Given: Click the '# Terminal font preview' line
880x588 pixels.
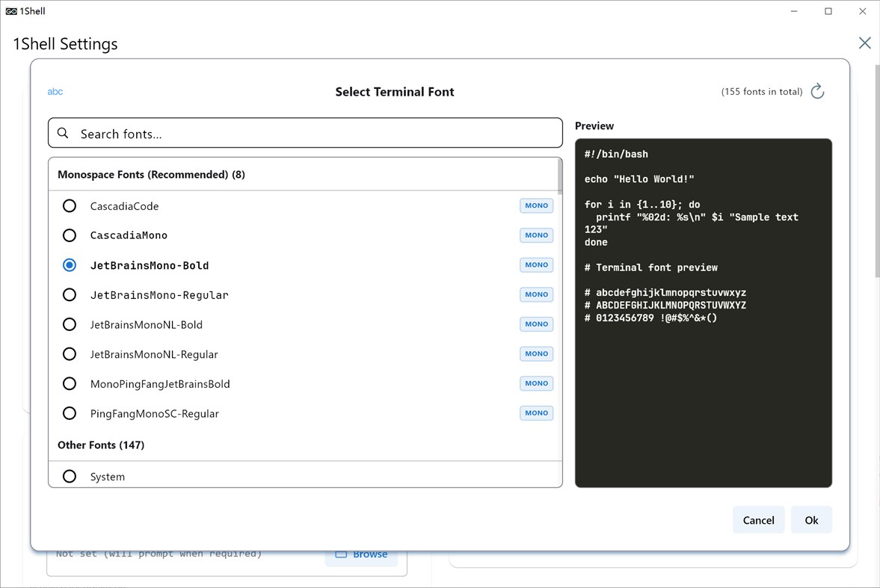Looking at the screenshot, I should point(651,267).
